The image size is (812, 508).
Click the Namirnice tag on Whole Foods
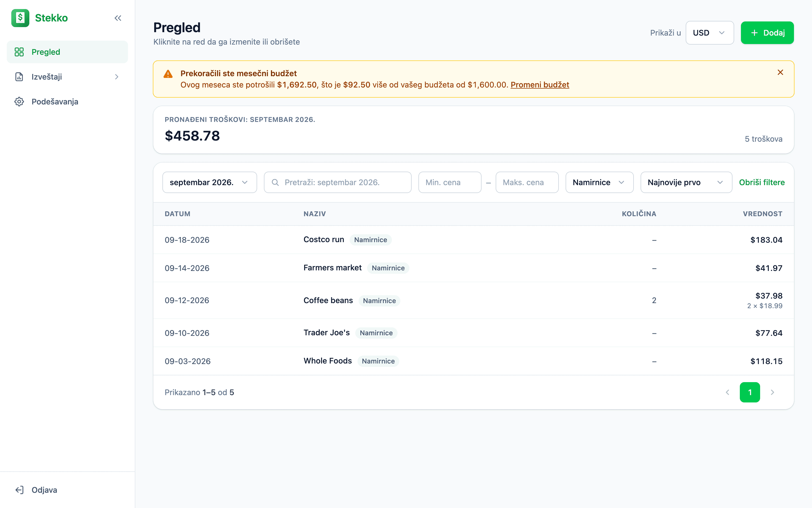378,361
